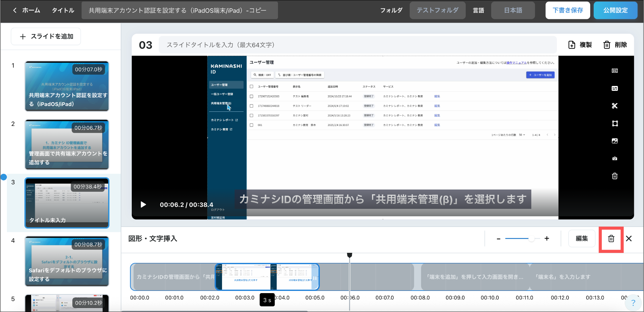644x312 pixels.
Task: Open 検索:OFF filter in video
Action: tap(262, 75)
